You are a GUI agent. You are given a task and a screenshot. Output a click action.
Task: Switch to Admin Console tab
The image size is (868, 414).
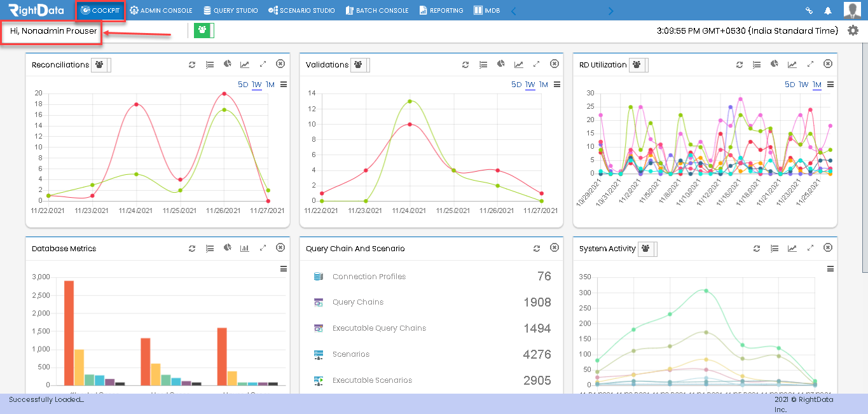(x=161, y=10)
